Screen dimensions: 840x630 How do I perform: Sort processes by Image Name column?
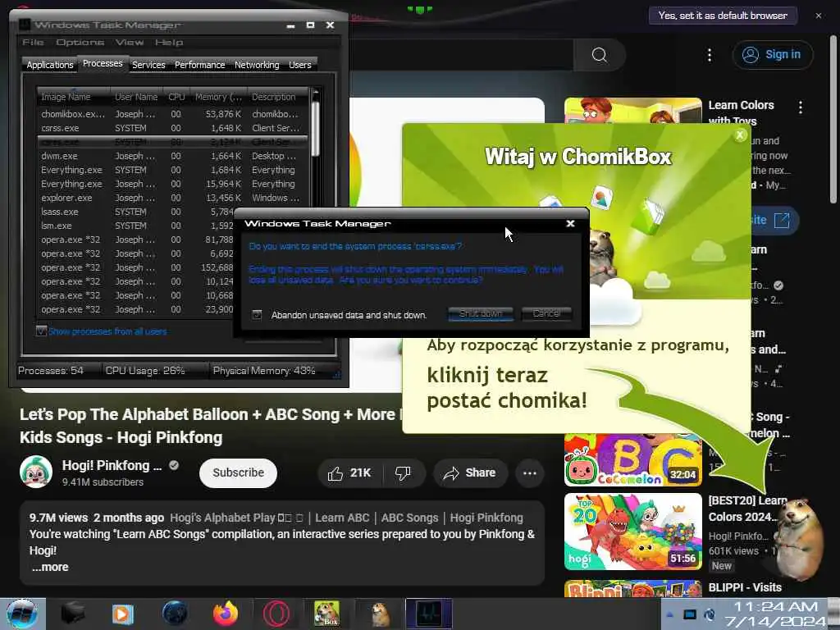[x=73, y=97]
